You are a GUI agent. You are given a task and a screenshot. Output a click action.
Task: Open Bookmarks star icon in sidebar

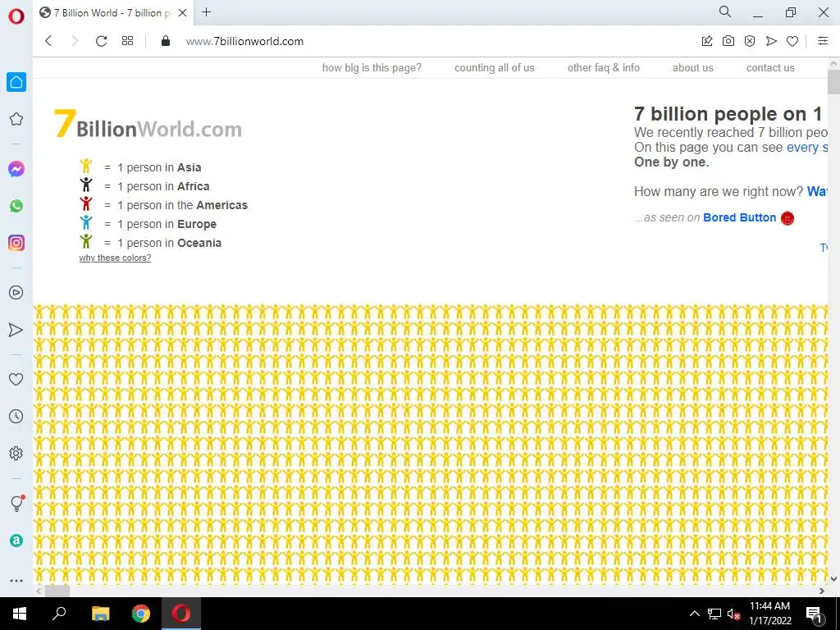click(x=16, y=119)
